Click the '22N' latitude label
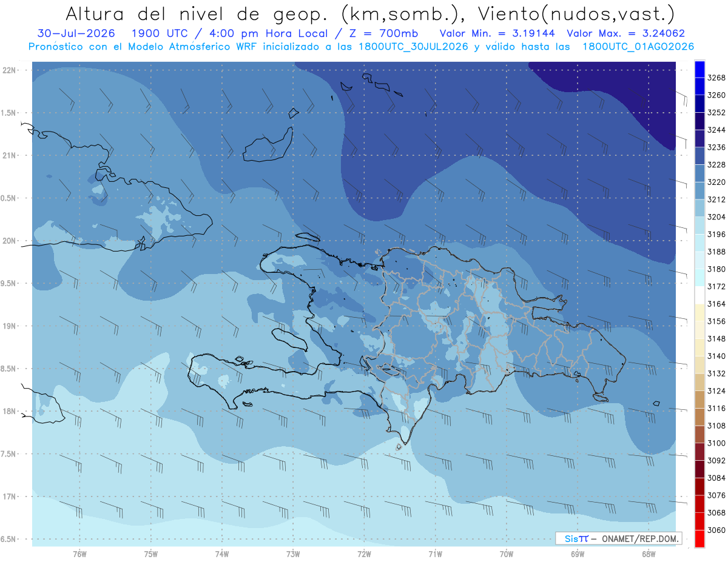 coord(10,70)
